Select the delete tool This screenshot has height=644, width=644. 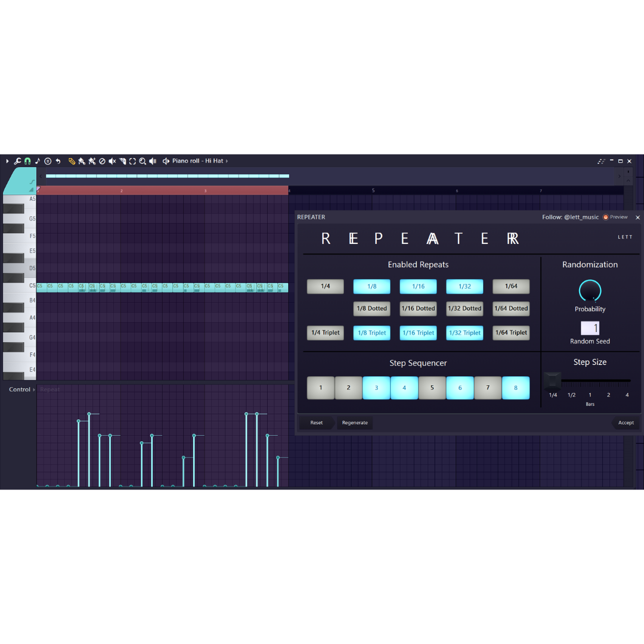[x=103, y=161]
